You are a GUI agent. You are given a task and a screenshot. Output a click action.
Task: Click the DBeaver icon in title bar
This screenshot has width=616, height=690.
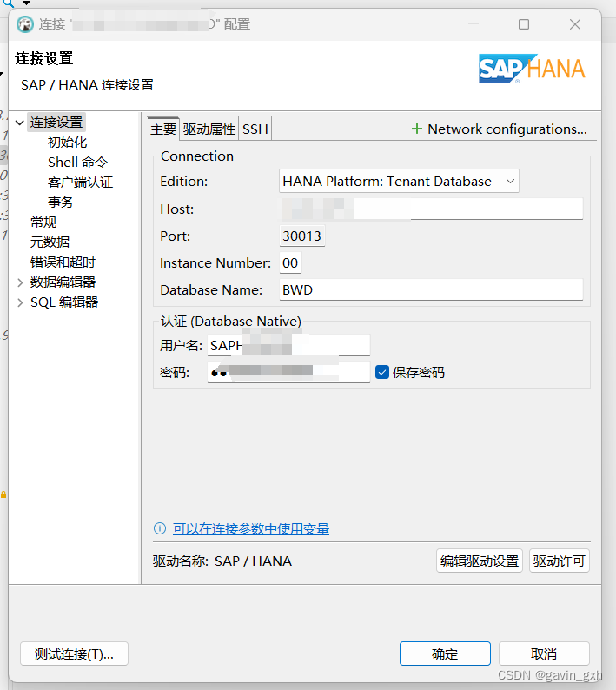coord(25,24)
